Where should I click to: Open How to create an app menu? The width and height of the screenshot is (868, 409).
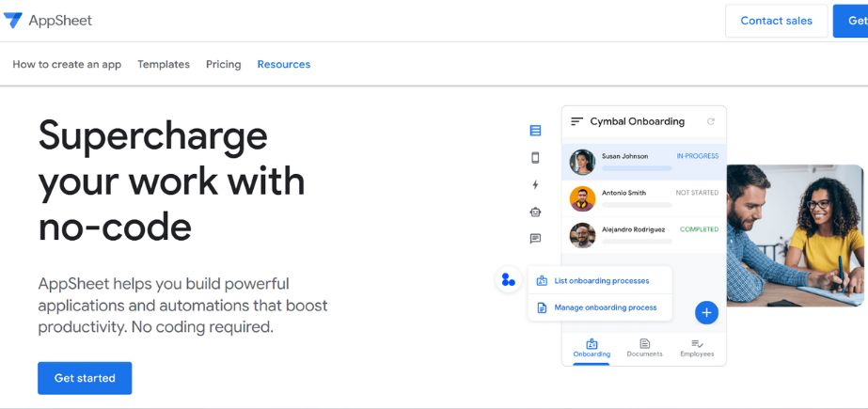pyautogui.click(x=67, y=64)
